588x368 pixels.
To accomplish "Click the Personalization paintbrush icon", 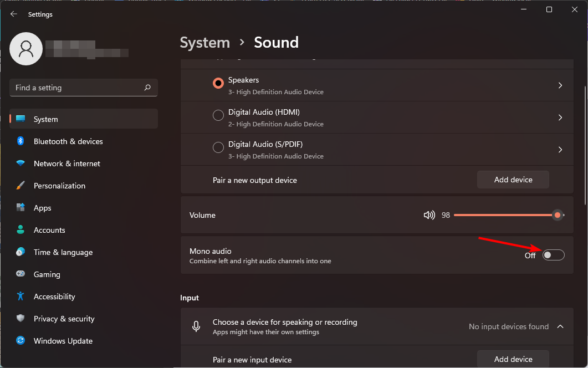I will pyautogui.click(x=21, y=186).
